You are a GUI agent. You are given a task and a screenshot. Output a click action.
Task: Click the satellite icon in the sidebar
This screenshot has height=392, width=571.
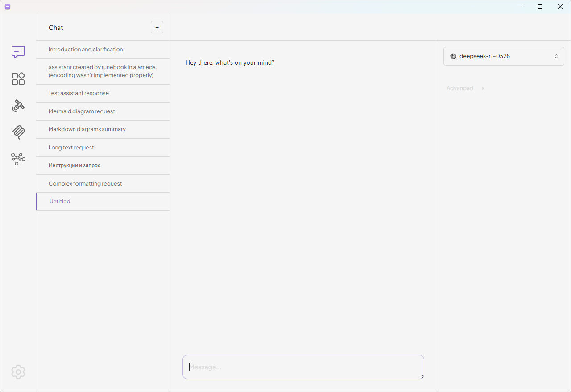(18, 106)
